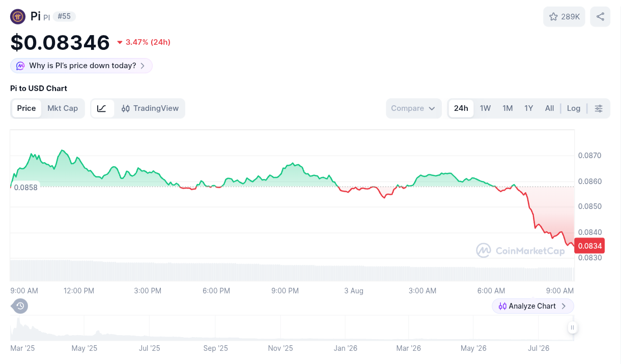Click the 12:00 PM time axis label

[79, 291]
